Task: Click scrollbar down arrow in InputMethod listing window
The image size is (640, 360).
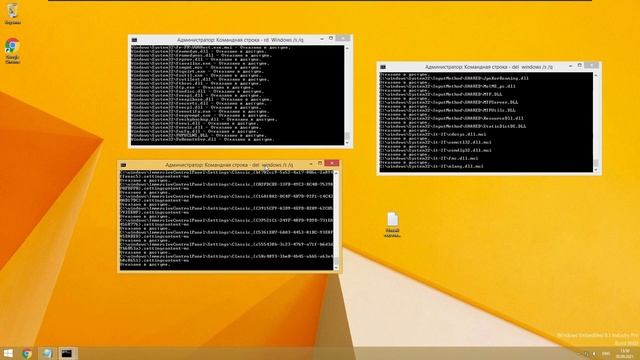Action: pos(596,169)
